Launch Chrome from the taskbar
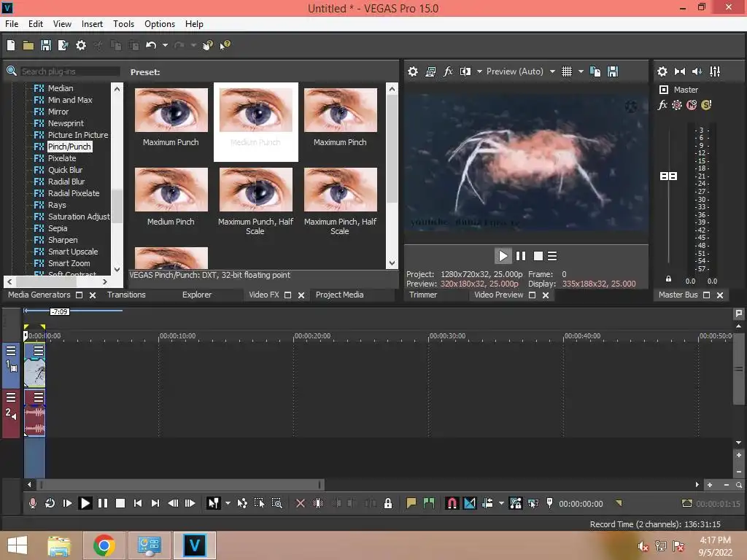This screenshot has width=747, height=560. tap(104, 545)
